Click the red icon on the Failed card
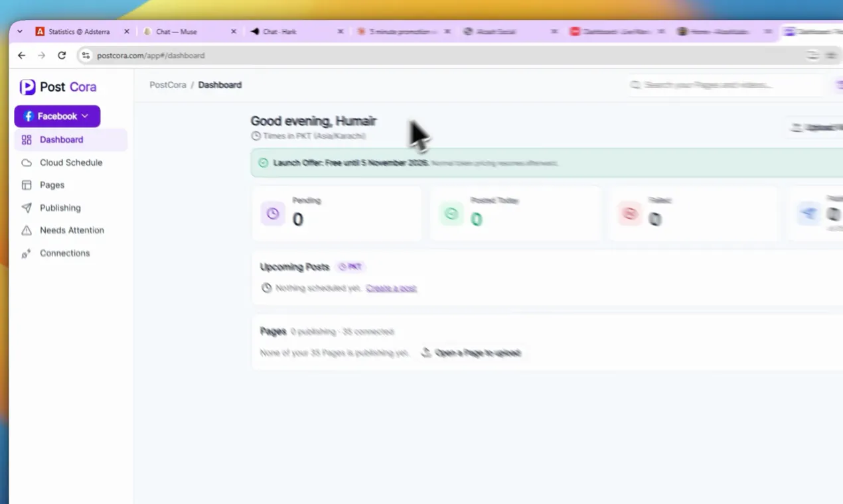This screenshot has height=504, width=843. click(629, 214)
